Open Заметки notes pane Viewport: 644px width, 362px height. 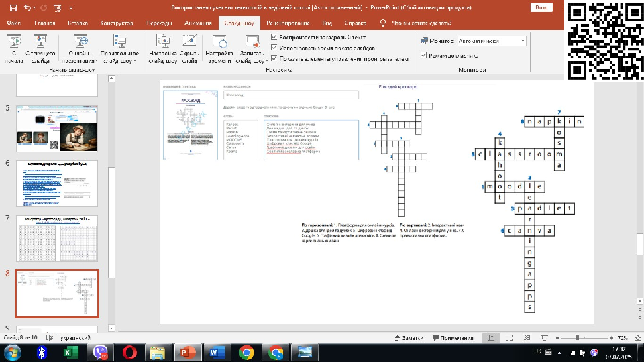pyautogui.click(x=409, y=338)
